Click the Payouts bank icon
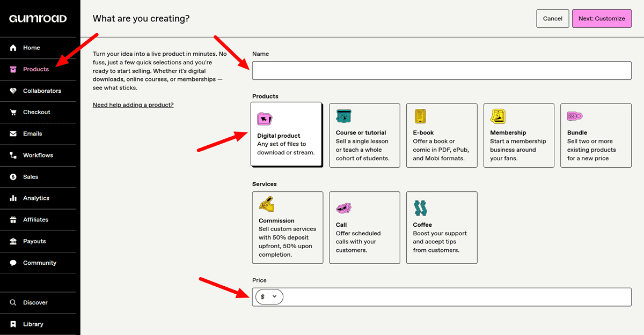The width and height of the screenshot is (644, 335). click(13, 241)
